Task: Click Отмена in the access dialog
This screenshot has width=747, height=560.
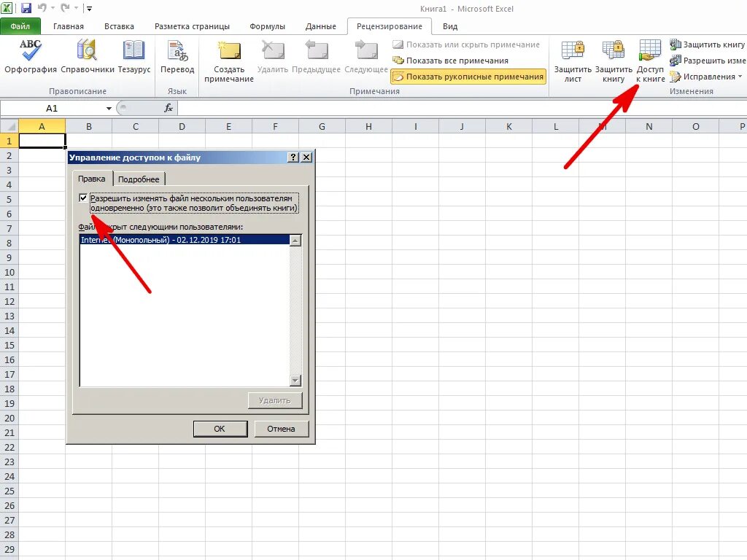Action: [281, 429]
